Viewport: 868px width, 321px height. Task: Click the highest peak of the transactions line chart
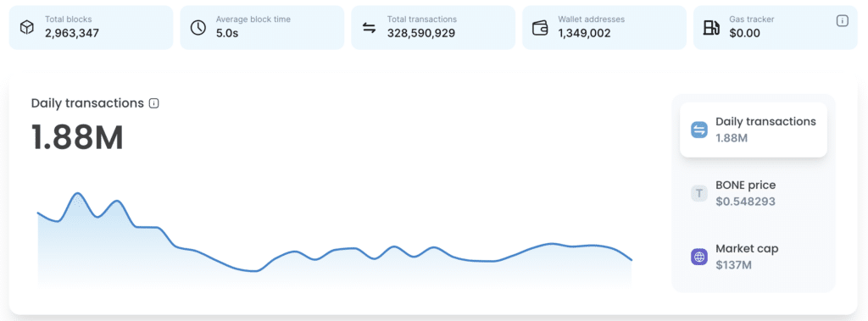tap(77, 193)
